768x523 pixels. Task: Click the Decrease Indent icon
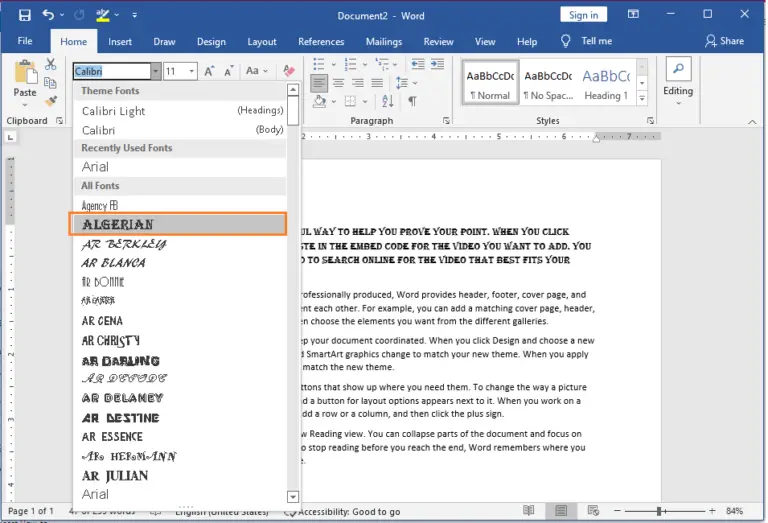tap(418, 64)
